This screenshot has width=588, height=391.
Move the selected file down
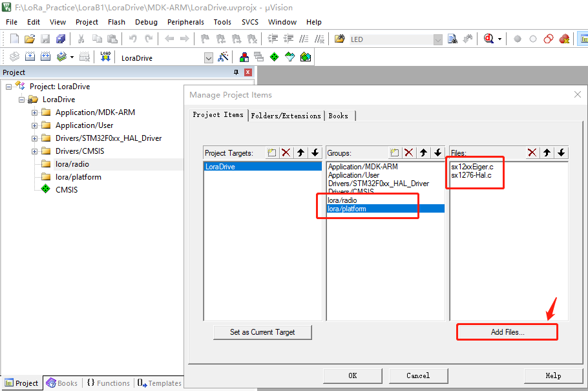click(x=561, y=153)
